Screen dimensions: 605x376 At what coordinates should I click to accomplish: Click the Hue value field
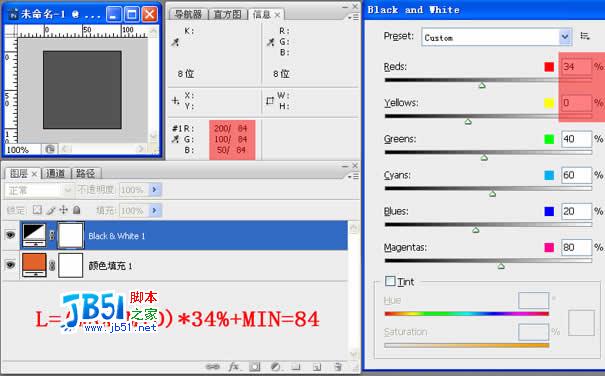[x=534, y=300]
